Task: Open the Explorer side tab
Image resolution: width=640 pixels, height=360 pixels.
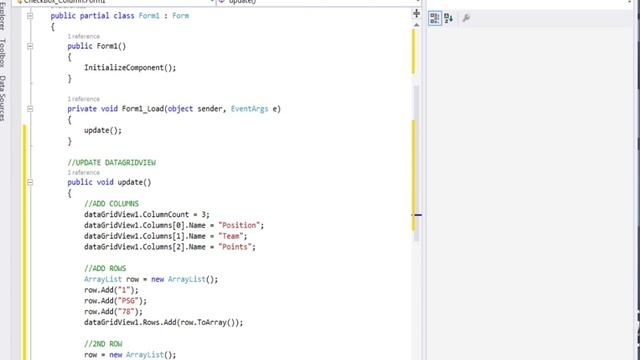Action: (x=3, y=16)
